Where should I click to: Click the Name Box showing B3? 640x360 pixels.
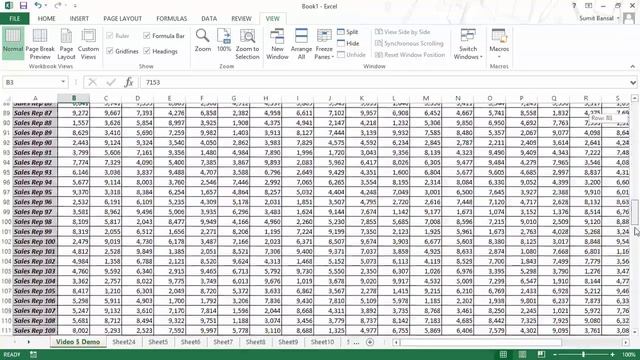[31, 82]
